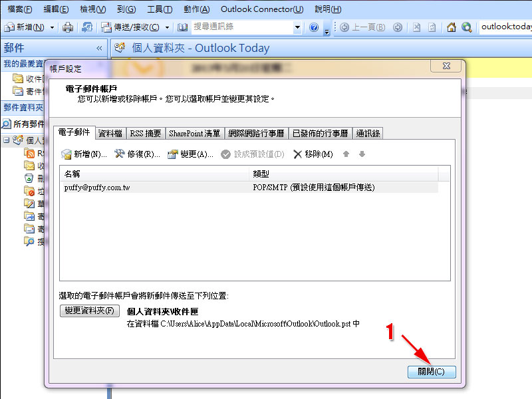This screenshot has height=399, width=532.
Task: Click the deleted items trash folder icon
Action: [x=29, y=178]
